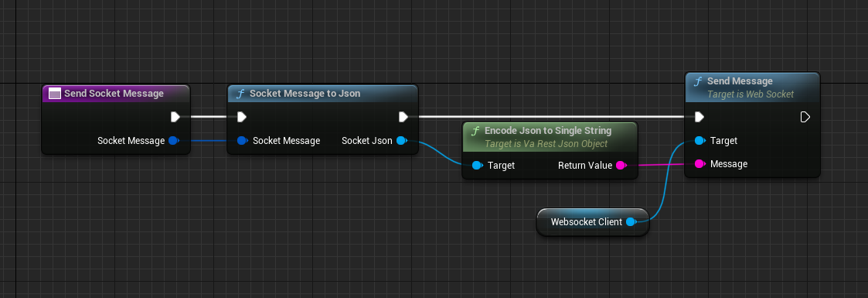This screenshot has width=868, height=298.
Task: Click the Target input pin on Send Message
Action: [700, 141]
